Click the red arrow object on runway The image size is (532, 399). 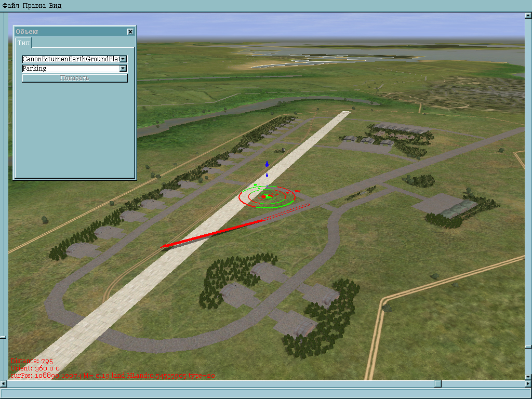pyautogui.click(x=212, y=234)
